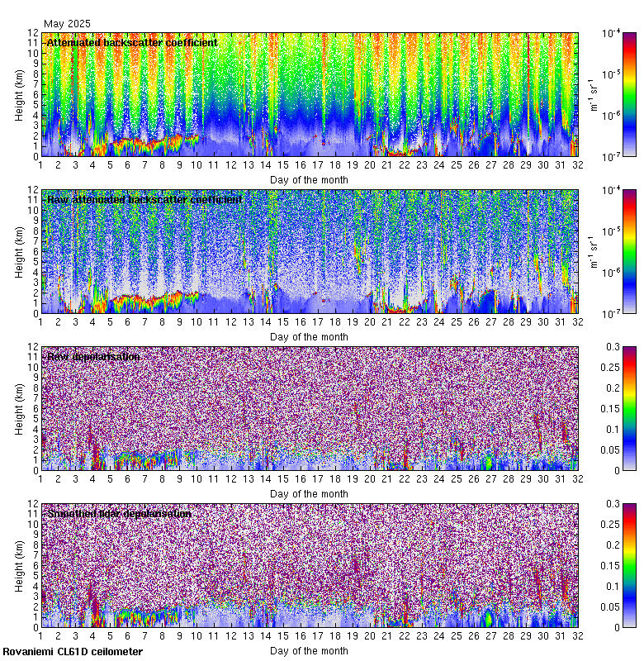Screen dimensions: 644x661
Task: Click the Smoothed lidar depolarisation plot title
Action: [119, 513]
